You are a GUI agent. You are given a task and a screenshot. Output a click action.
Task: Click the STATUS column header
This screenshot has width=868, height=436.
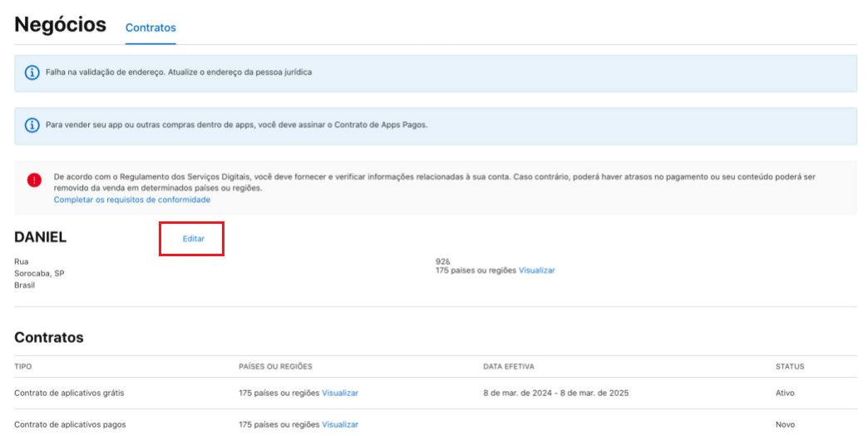(x=789, y=366)
